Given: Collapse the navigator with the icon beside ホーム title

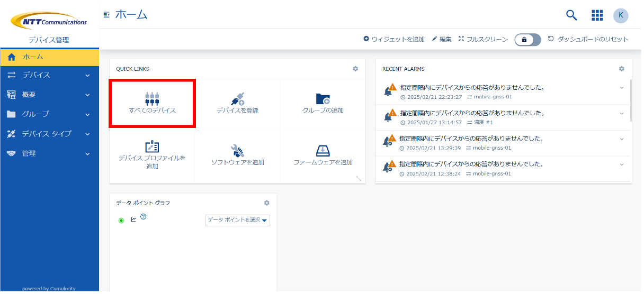Looking at the screenshot, I should click(x=106, y=15).
